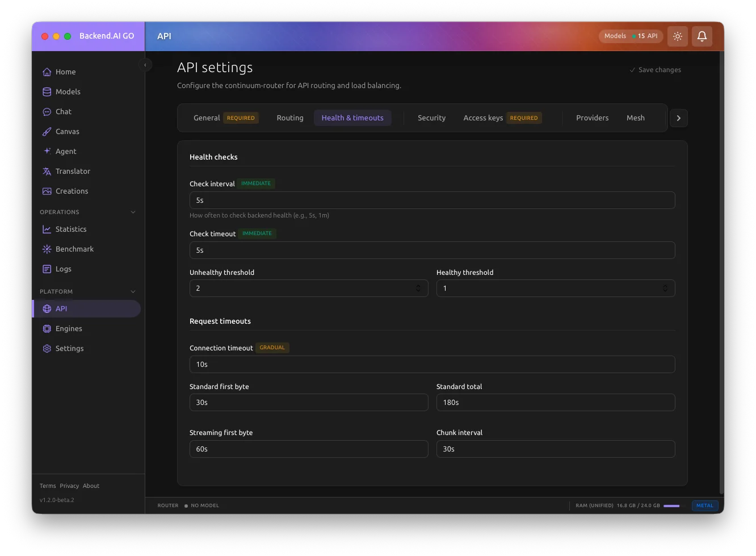
Task: View Logs from the sidebar
Action: (63, 269)
